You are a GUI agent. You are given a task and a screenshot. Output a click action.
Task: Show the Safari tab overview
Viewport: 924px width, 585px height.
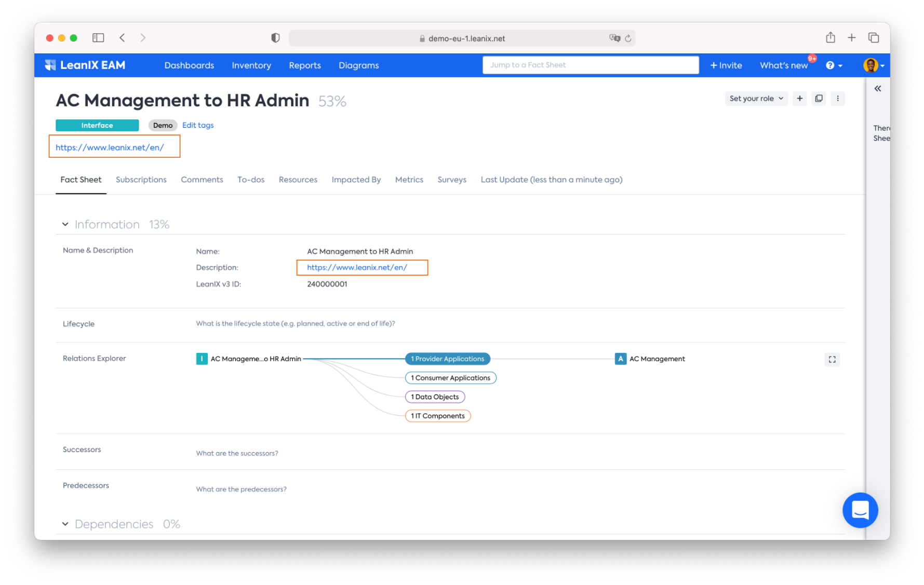click(874, 37)
